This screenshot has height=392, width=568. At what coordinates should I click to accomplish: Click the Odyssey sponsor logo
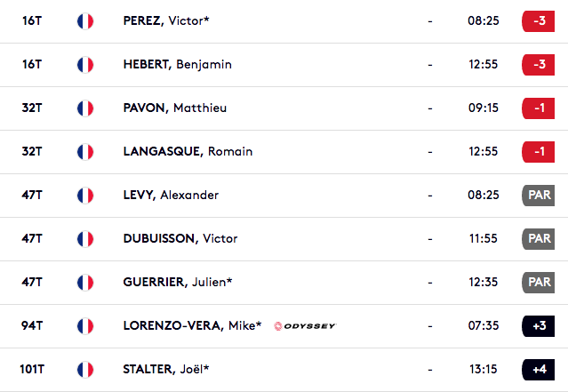click(x=305, y=326)
